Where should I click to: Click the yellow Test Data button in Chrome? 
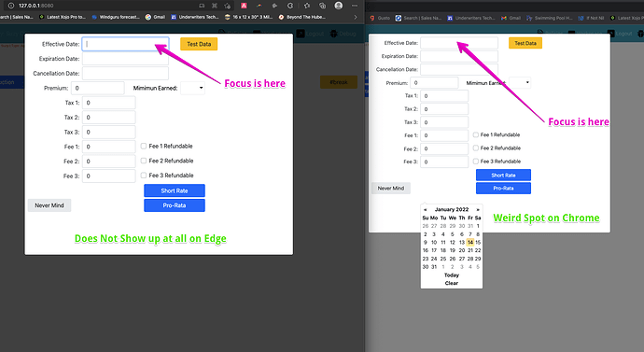tap(525, 43)
